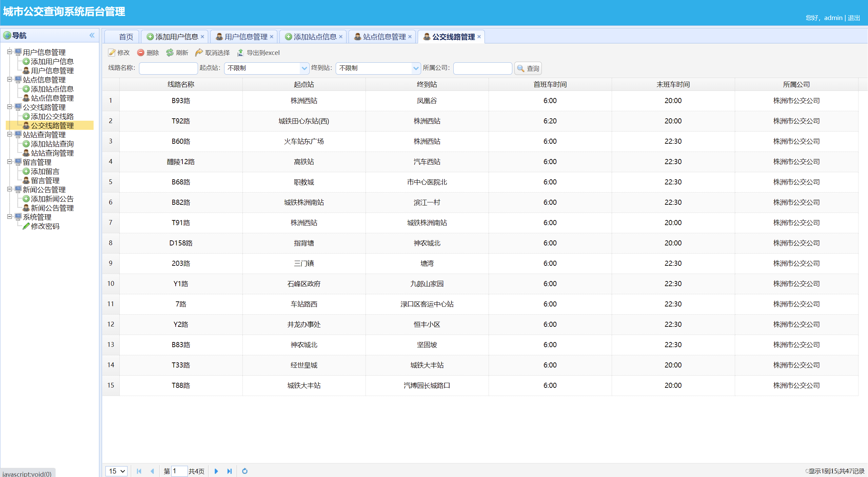Click 导出到excel export button

[258, 53]
